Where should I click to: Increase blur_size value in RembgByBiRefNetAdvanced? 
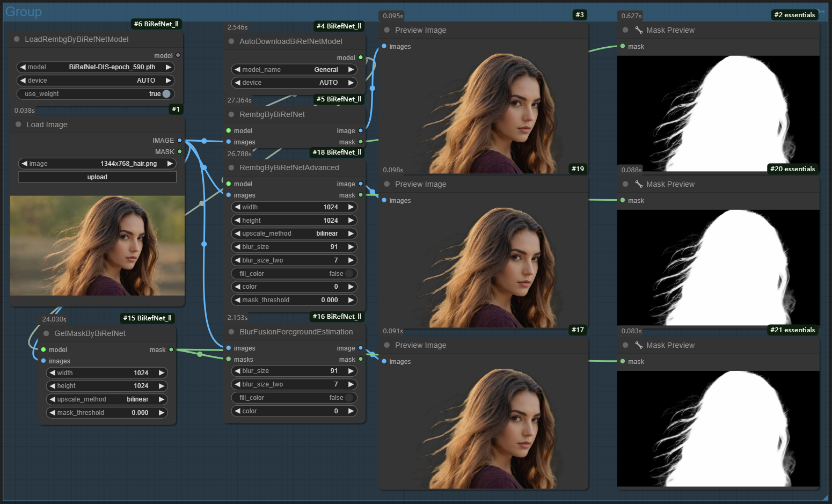click(351, 247)
